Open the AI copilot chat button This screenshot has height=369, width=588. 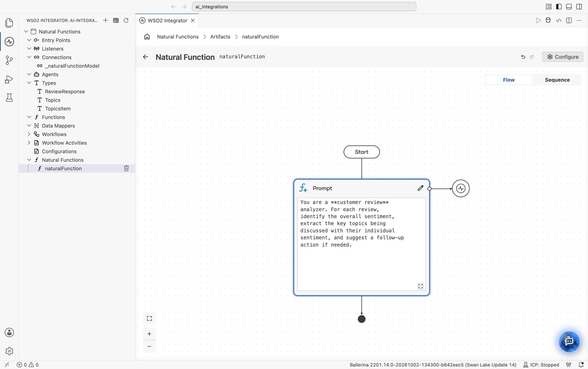click(x=569, y=341)
